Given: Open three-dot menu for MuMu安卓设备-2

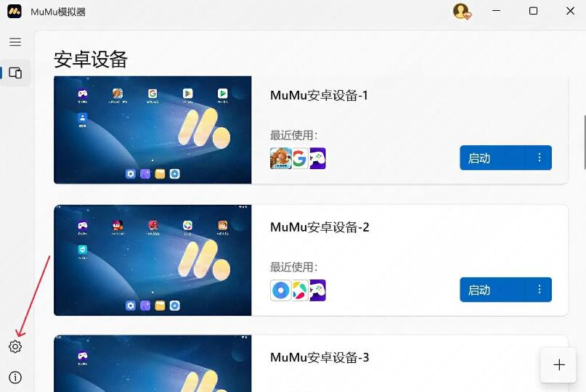Looking at the screenshot, I should [540, 290].
